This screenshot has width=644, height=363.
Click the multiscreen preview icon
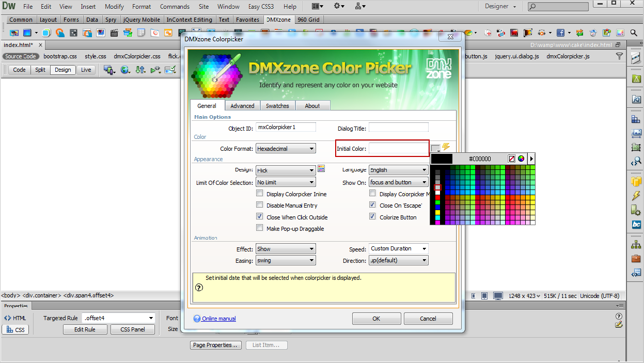pyautogui.click(x=108, y=70)
